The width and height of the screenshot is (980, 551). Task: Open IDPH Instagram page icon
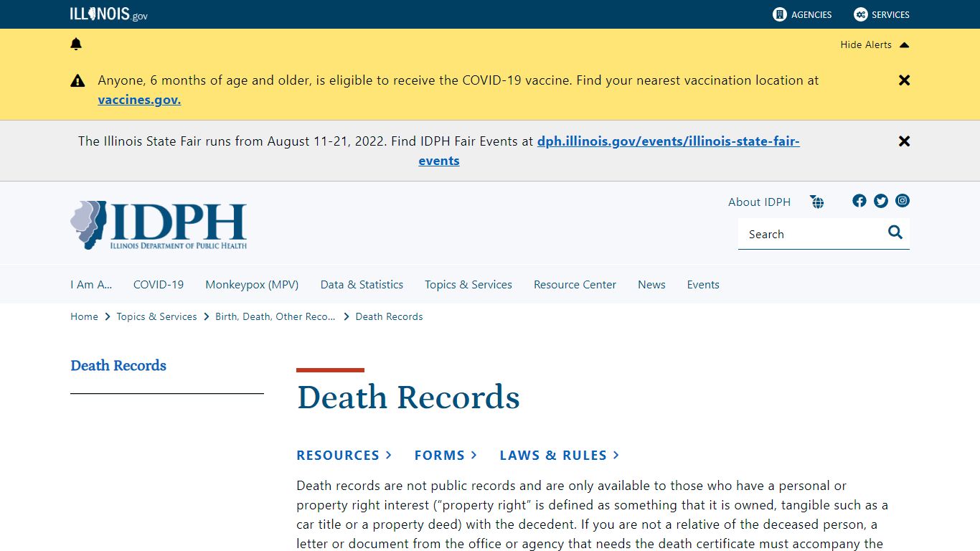point(903,201)
